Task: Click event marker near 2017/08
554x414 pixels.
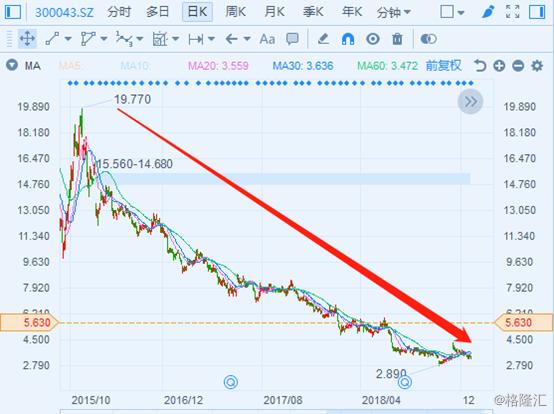Action: click(x=231, y=382)
